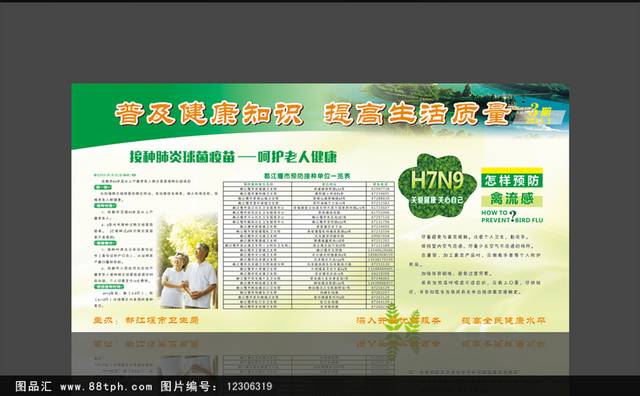Click the table title "都江堰市预防接种单位一览表"

[307, 176]
